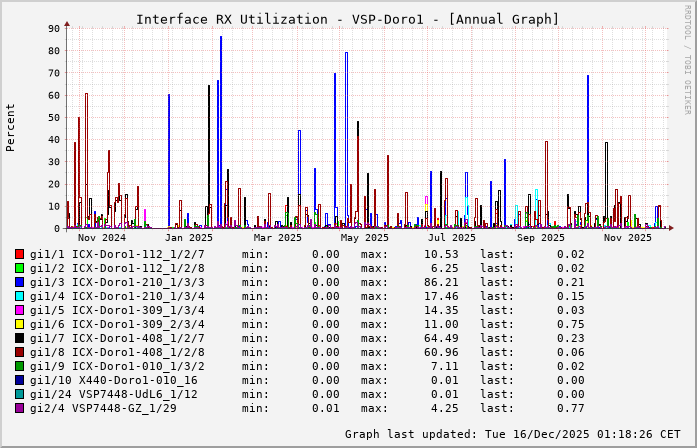Select the Sep 2025 x-axis label
The height and width of the screenshot is (448, 697).
point(540,238)
